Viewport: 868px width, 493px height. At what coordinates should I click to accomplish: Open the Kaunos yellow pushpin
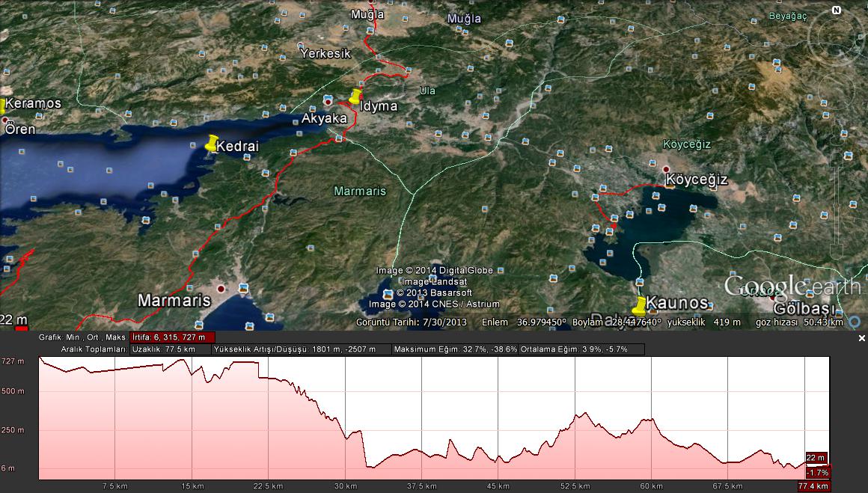click(639, 304)
